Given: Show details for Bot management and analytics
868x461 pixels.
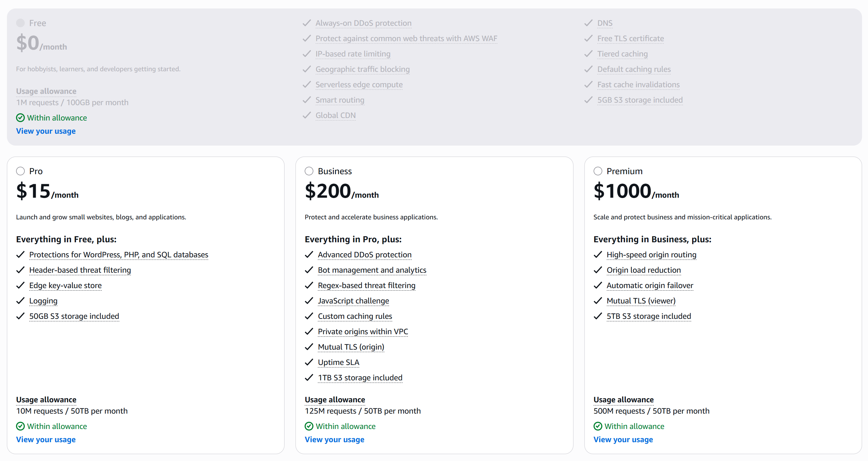Looking at the screenshot, I should tap(372, 270).
